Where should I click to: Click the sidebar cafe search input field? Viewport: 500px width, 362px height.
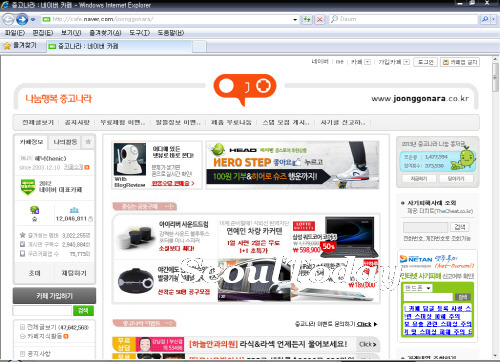click(x=42, y=311)
